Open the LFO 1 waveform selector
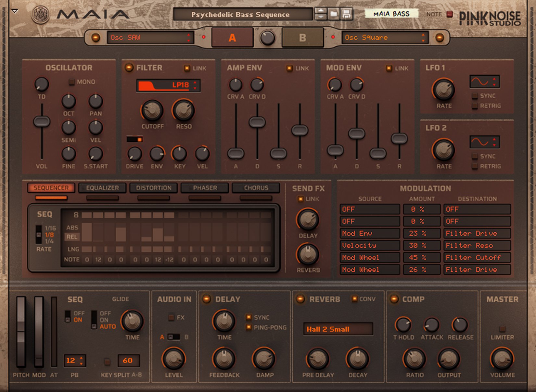The height and width of the screenshot is (392, 536). tap(484, 82)
